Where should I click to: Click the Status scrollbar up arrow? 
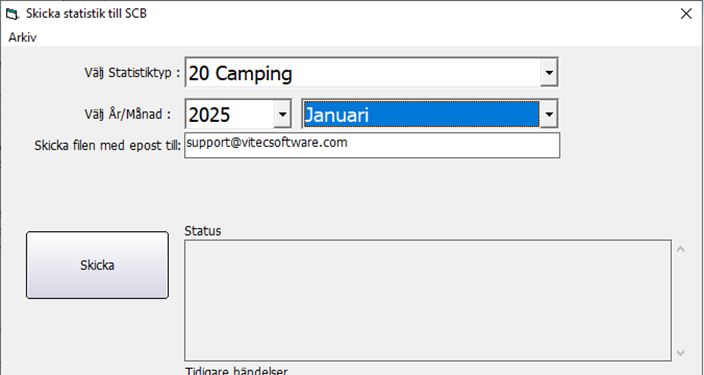tap(681, 249)
